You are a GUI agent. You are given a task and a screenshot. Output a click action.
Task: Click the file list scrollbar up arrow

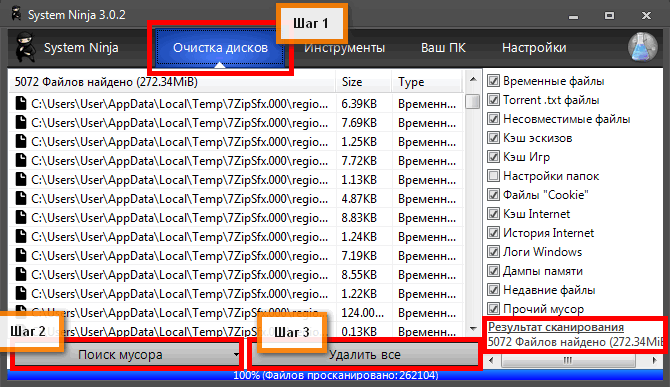[x=473, y=79]
